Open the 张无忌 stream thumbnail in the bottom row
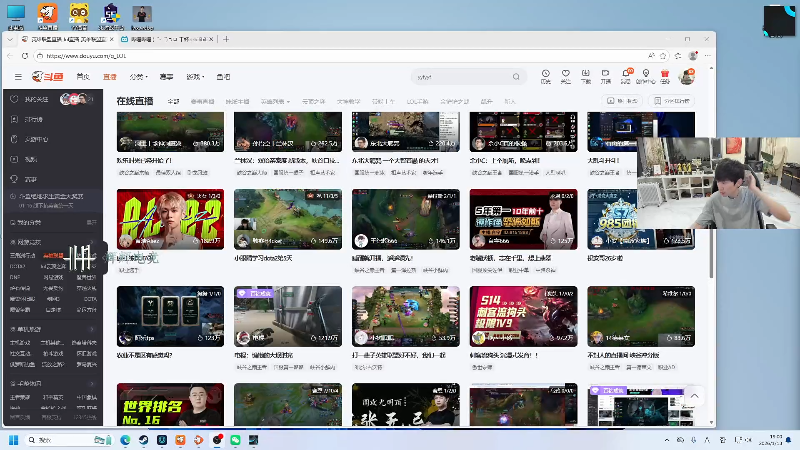Image resolution: width=800 pixels, height=450 pixels. pyautogui.click(x=406, y=405)
